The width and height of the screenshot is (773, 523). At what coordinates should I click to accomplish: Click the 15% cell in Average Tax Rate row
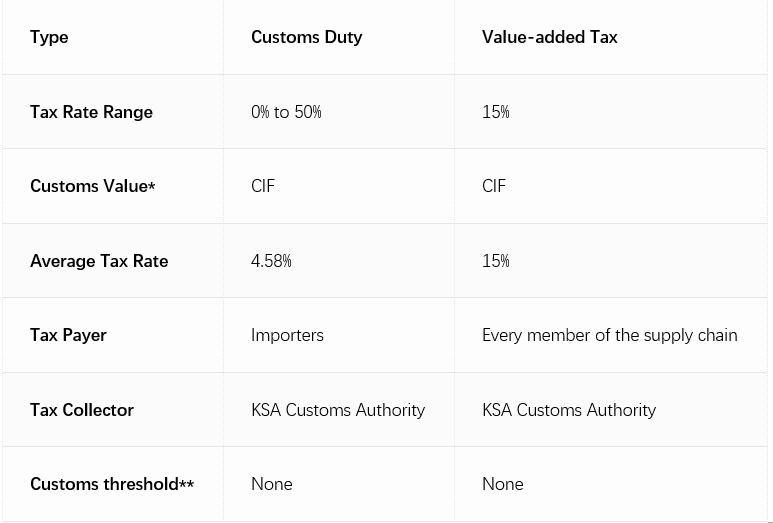(495, 261)
